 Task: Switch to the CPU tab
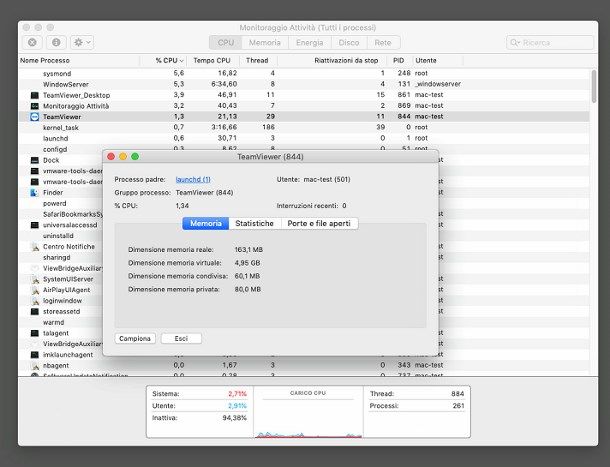(x=226, y=42)
